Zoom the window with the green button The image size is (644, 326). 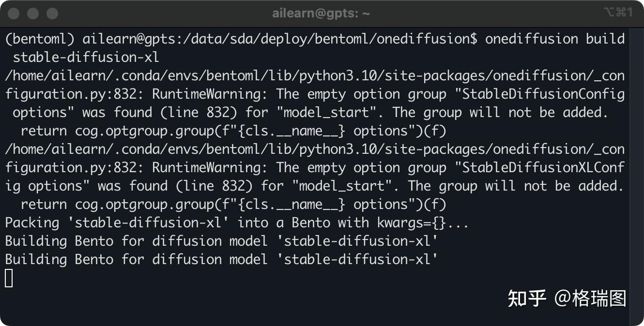pyautogui.click(x=52, y=14)
